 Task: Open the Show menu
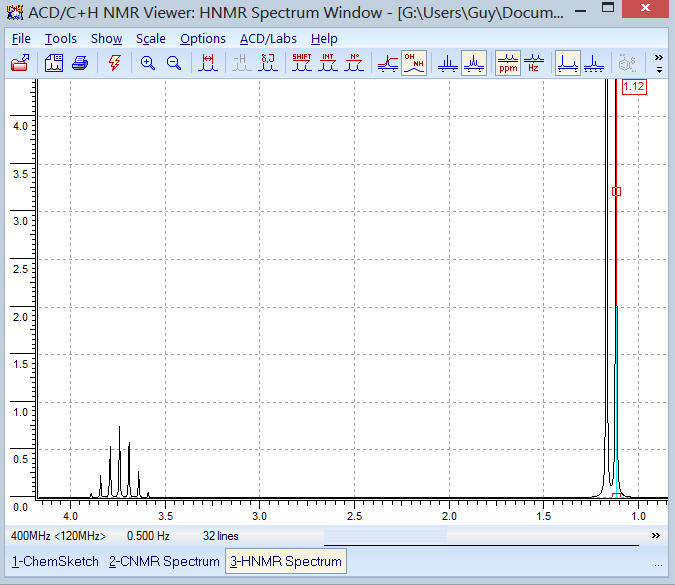[x=106, y=39]
